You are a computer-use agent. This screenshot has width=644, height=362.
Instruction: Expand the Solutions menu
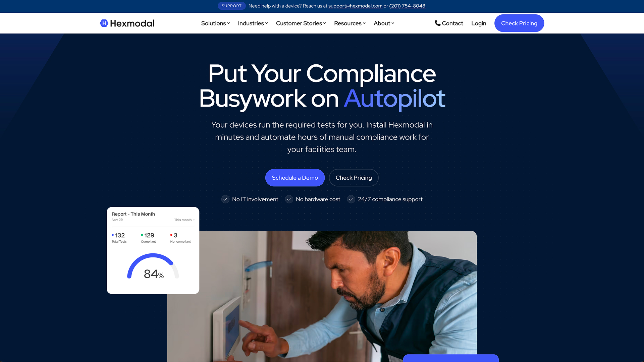click(215, 23)
